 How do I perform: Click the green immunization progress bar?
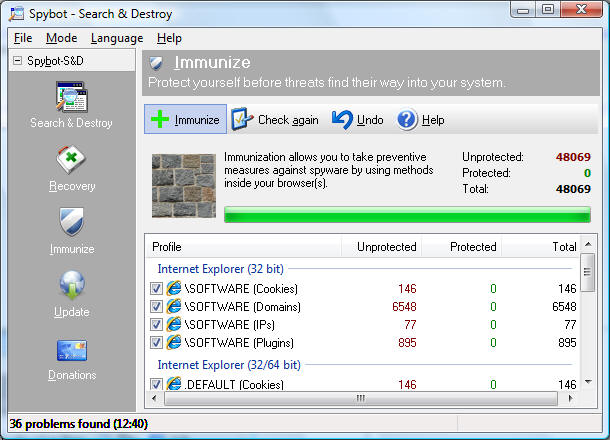click(x=407, y=215)
